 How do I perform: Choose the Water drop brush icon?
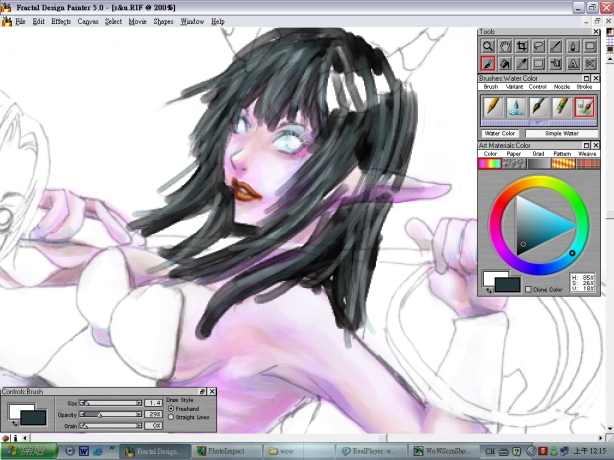click(x=515, y=107)
